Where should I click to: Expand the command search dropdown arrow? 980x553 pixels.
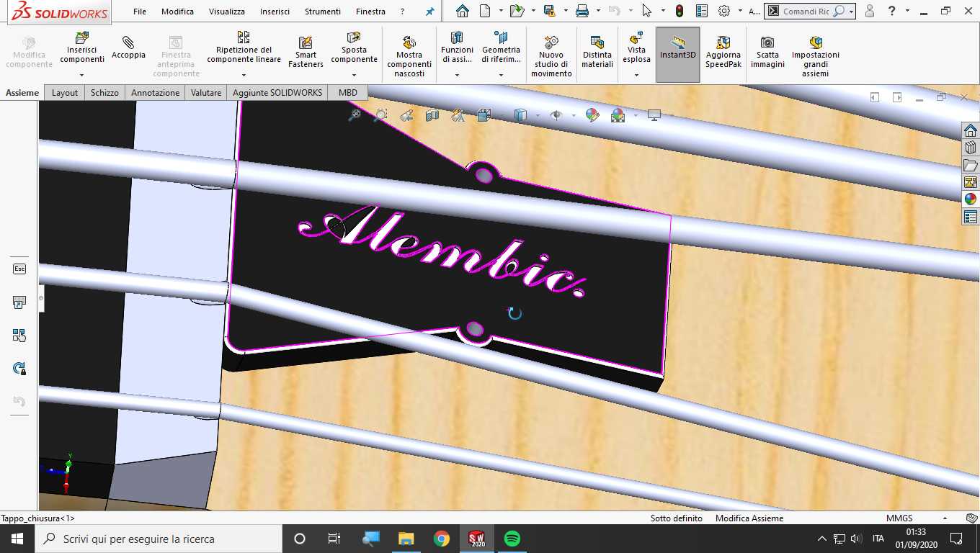[x=851, y=12]
